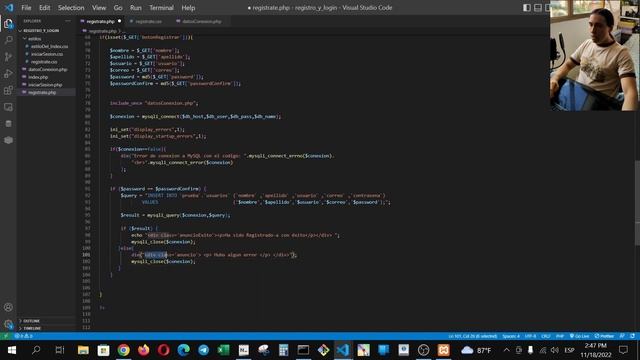Open datosConexion.php in explorer tree
The image size is (640, 360).
(48, 69)
